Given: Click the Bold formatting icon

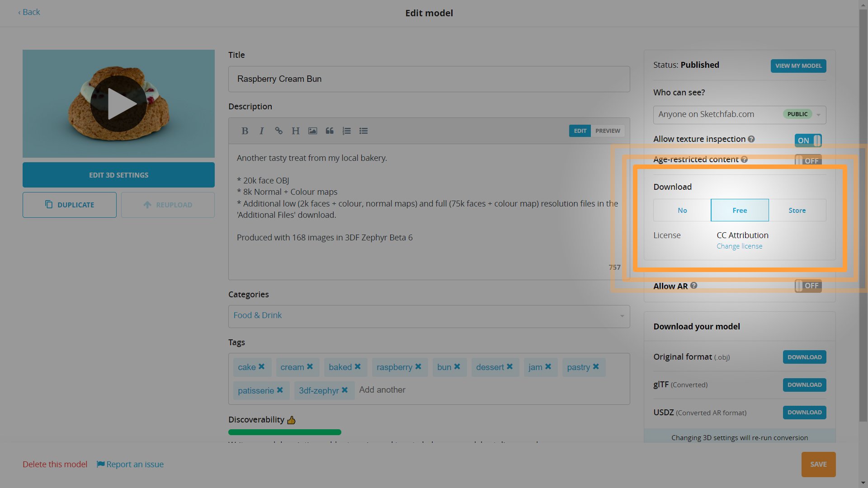Looking at the screenshot, I should [245, 131].
